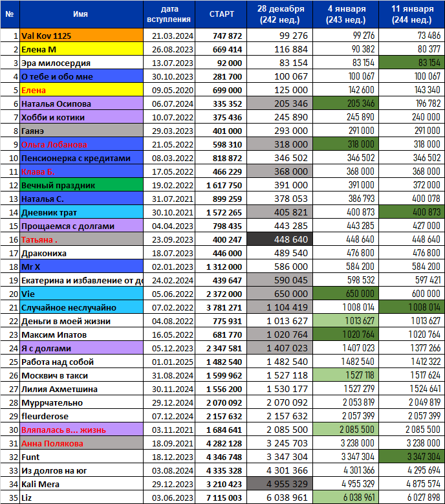Screen dimensions: 445x504
Task: Select the "№" column header
Action: coord(10,14)
